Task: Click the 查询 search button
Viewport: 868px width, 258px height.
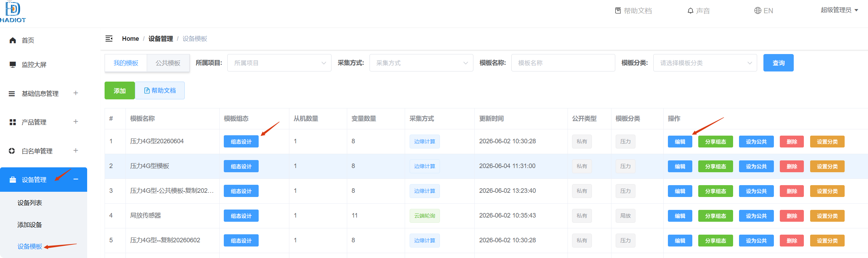Action: click(778, 63)
